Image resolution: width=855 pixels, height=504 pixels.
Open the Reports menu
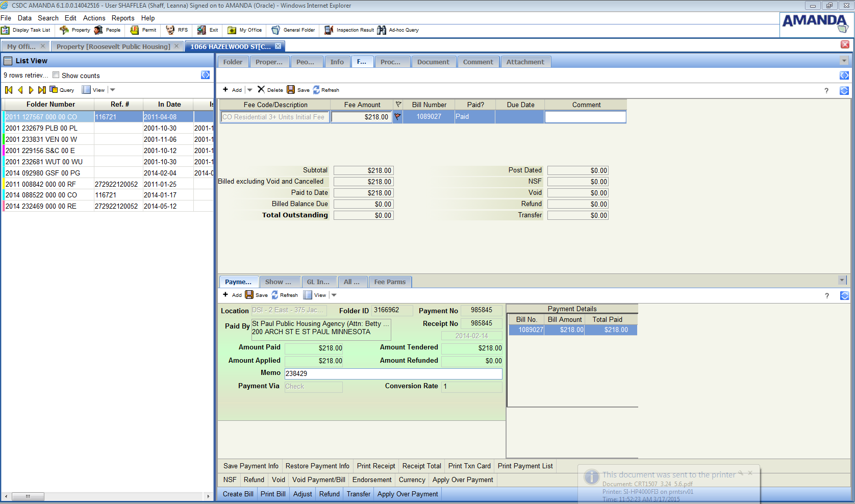point(123,18)
